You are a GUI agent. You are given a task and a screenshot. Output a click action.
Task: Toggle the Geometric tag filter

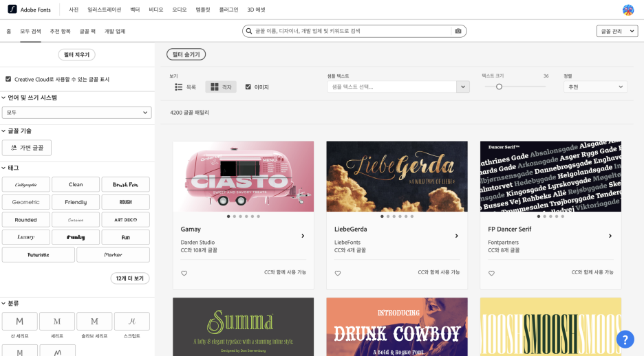tap(26, 202)
